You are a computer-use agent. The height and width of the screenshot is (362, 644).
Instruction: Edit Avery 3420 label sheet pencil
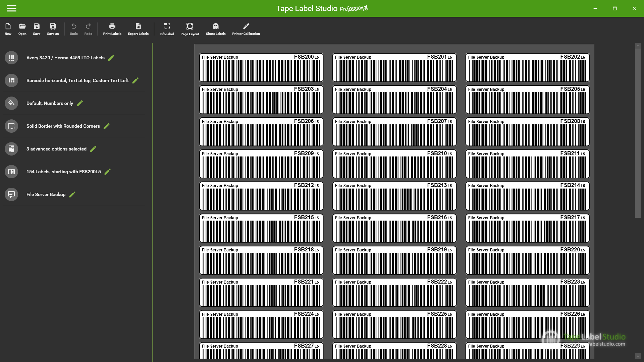point(111,58)
